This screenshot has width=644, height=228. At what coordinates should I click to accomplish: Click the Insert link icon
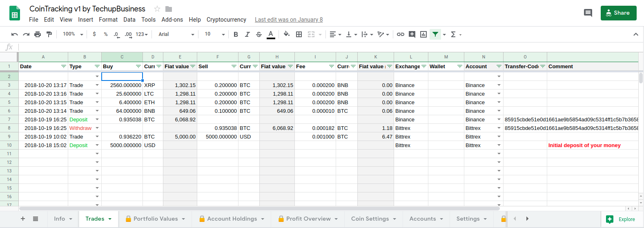[x=401, y=34]
